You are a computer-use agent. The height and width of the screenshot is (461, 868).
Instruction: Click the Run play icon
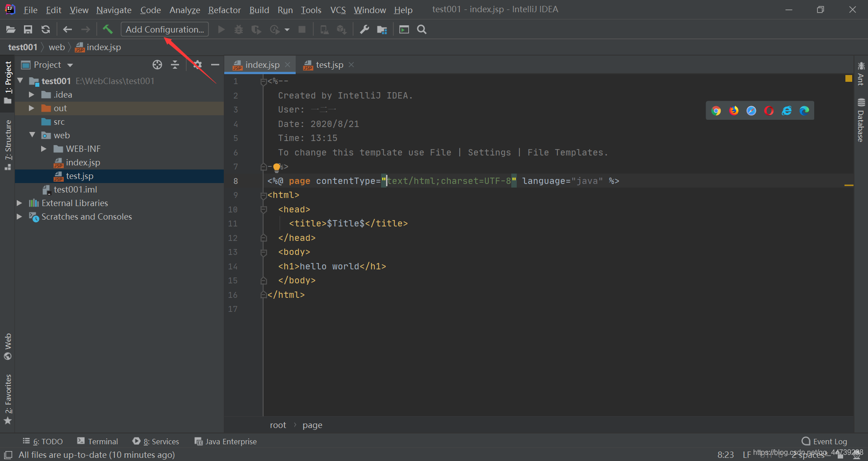click(x=222, y=29)
